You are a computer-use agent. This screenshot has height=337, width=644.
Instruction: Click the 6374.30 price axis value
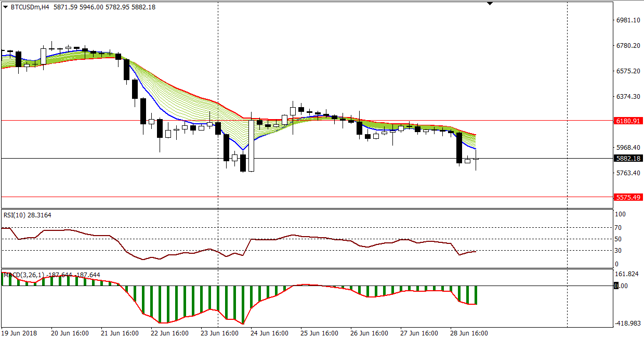click(628, 97)
